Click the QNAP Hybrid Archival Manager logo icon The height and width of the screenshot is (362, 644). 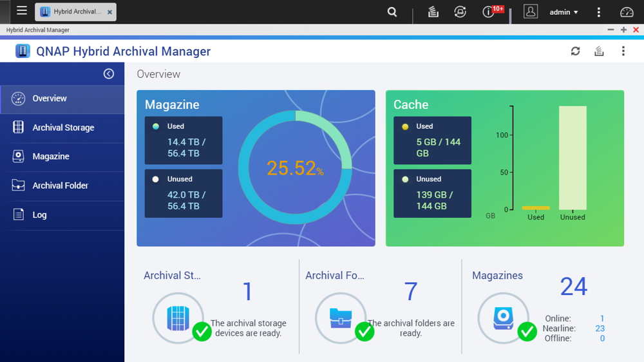tap(23, 51)
